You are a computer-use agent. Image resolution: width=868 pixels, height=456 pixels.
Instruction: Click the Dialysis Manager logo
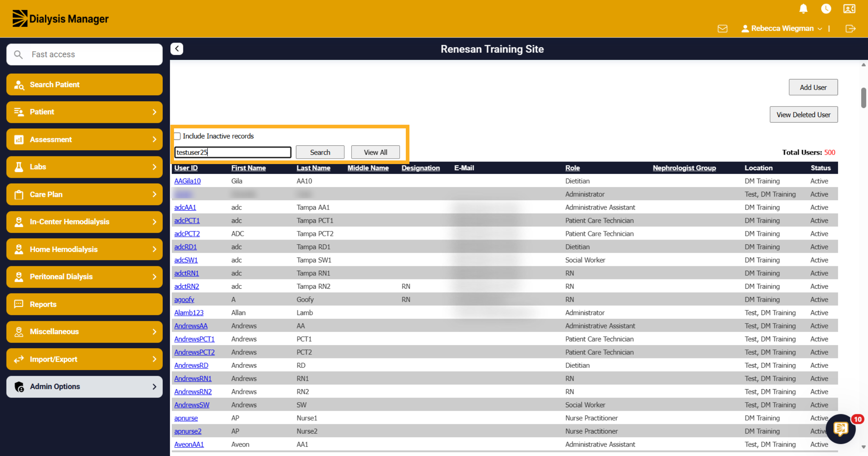pos(60,18)
